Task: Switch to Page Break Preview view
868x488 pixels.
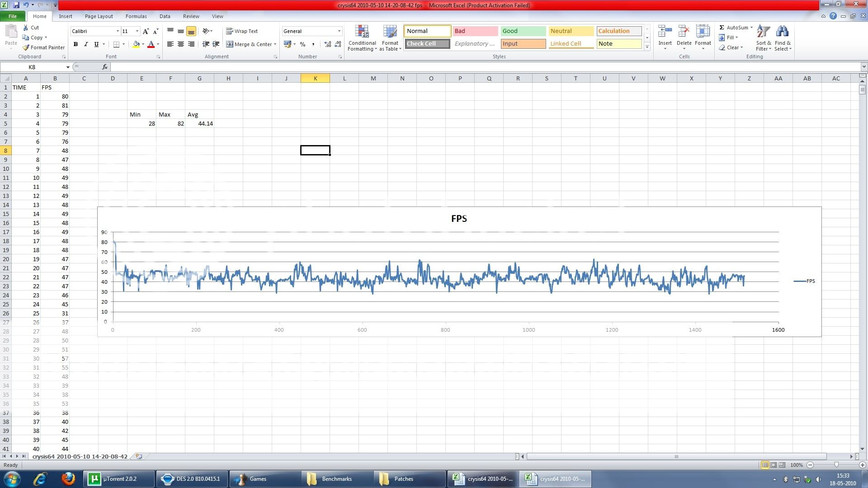Action: [x=782, y=465]
